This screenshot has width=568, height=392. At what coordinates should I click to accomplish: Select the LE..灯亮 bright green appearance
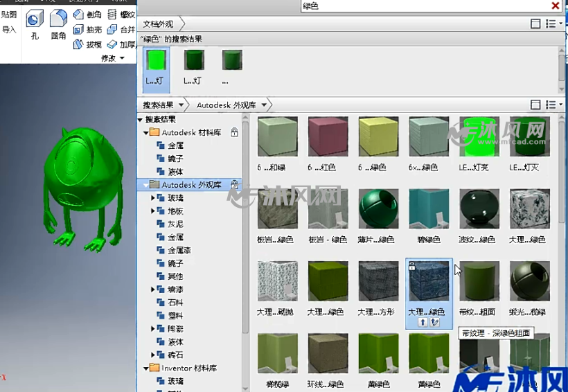coord(479,136)
